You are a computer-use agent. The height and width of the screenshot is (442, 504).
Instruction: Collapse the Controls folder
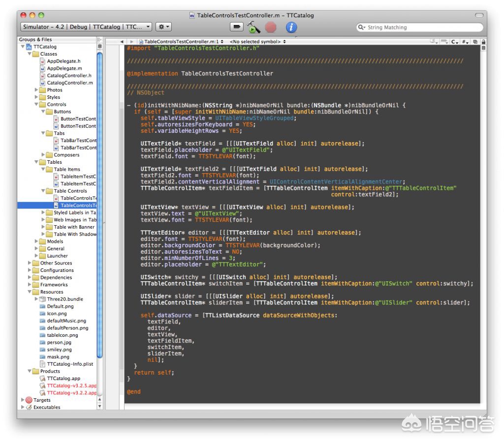(36, 104)
